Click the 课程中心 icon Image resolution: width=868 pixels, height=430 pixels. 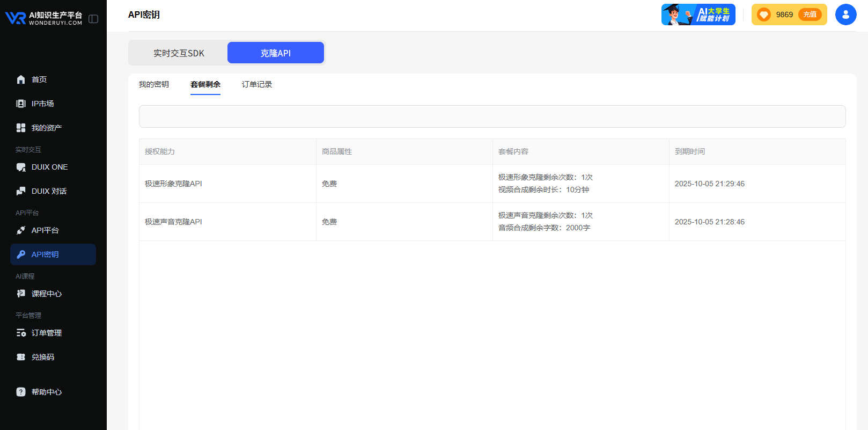click(x=21, y=294)
